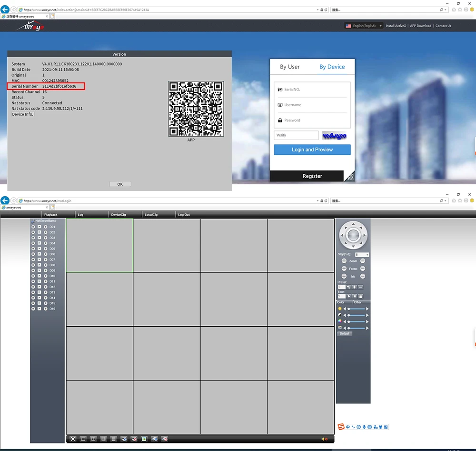Click the Focus minus button
Viewport: 476px width, 451px height.
point(362,269)
